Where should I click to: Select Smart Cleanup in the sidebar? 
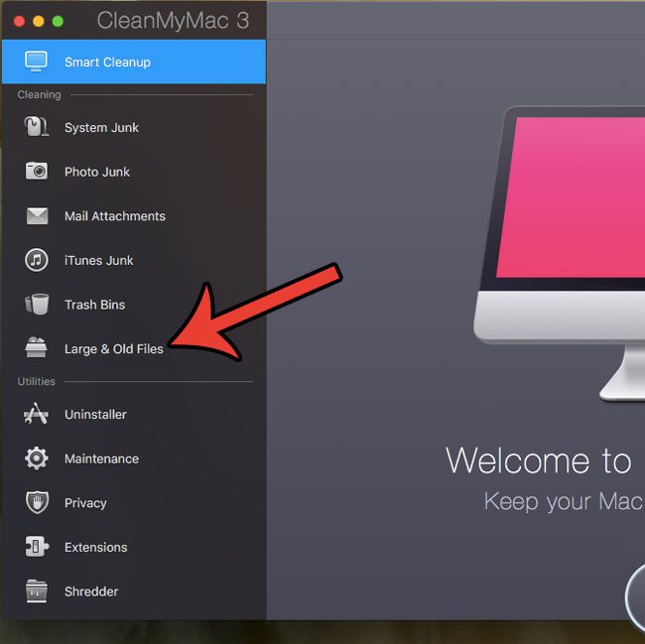pos(134,62)
